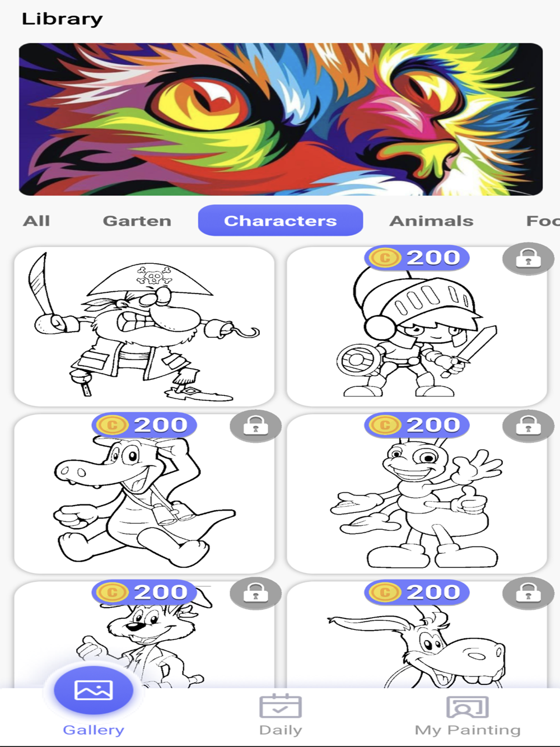Tap the lock icon on knight drawing

528,258
